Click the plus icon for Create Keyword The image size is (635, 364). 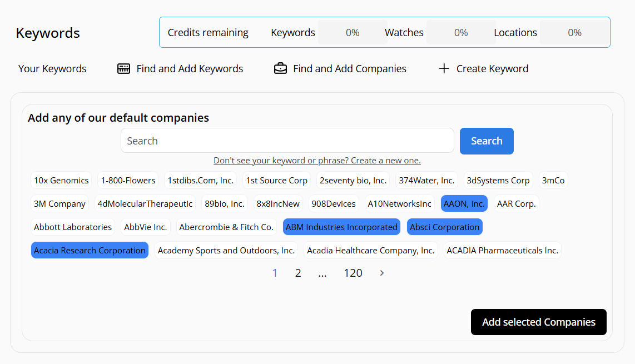tap(444, 69)
